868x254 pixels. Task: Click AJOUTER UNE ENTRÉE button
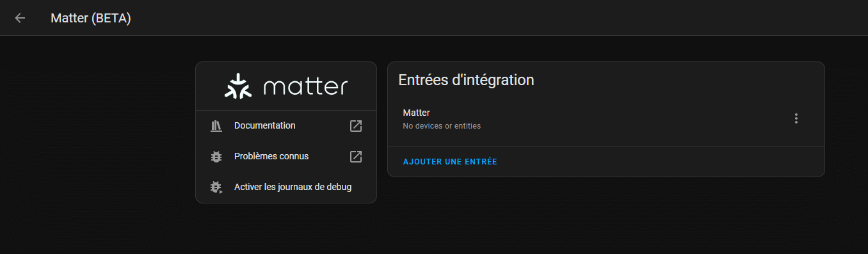[x=450, y=162]
